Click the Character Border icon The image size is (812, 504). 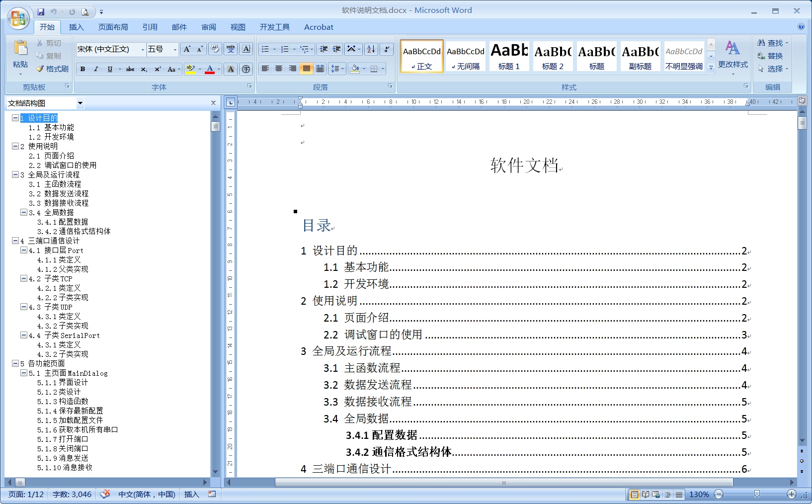[x=246, y=49]
